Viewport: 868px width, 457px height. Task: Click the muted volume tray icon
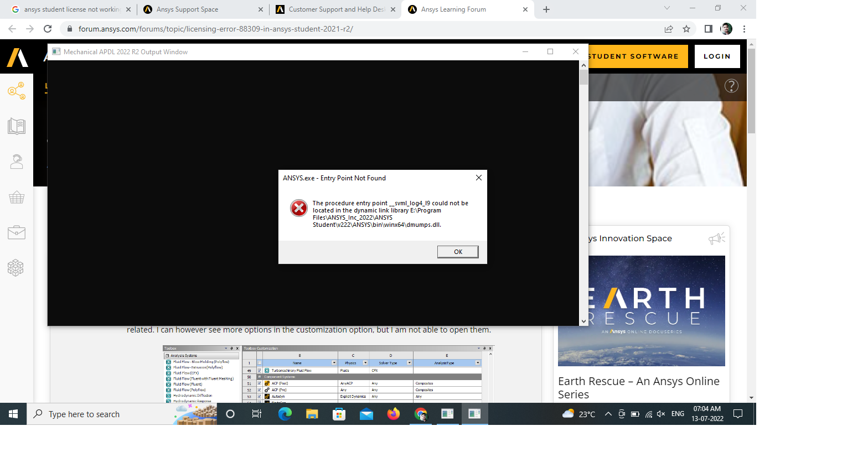tap(661, 414)
